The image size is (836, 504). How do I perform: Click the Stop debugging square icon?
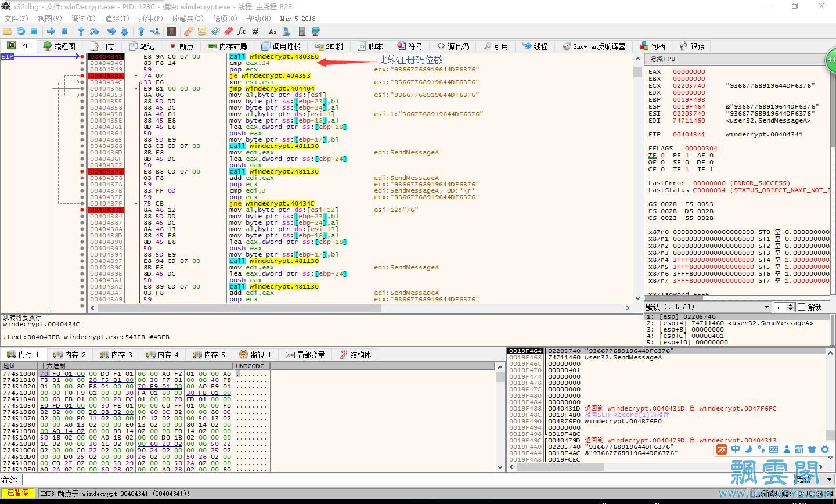point(34,31)
